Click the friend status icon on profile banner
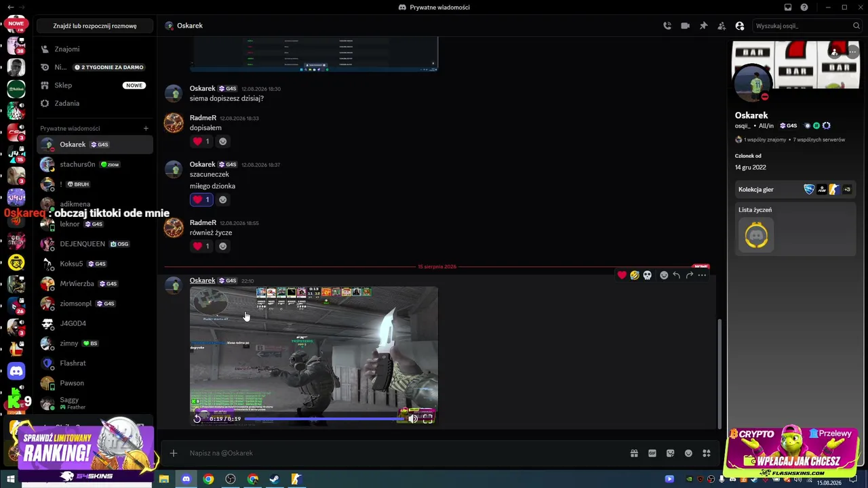This screenshot has height=488, width=868. click(835, 52)
